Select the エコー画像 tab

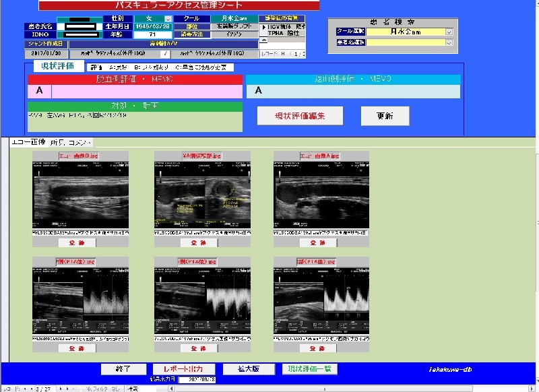coord(28,142)
